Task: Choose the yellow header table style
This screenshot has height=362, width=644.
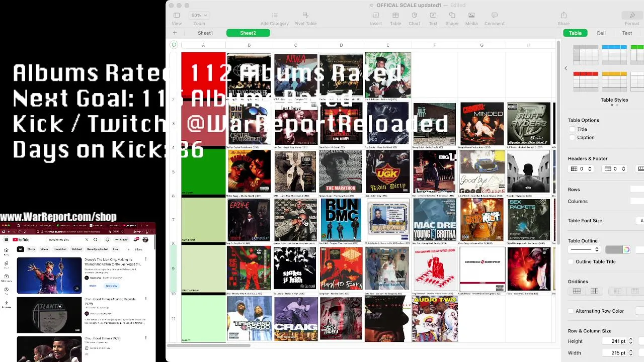Action: point(614,81)
